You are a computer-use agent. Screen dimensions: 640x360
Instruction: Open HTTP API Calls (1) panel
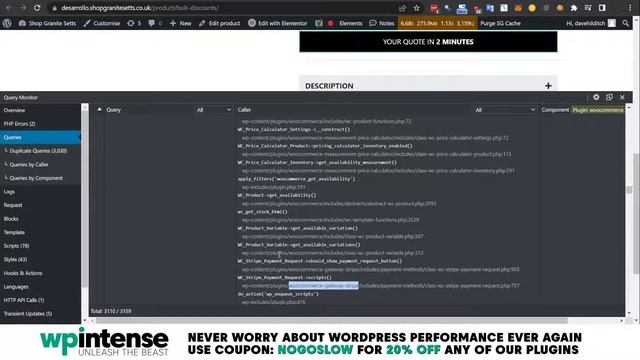pyautogui.click(x=40, y=300)
